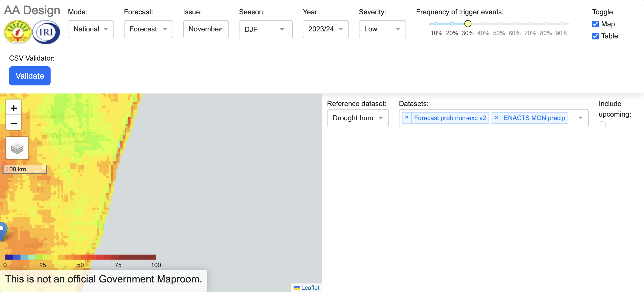Open the map layers control

[17, 148]
